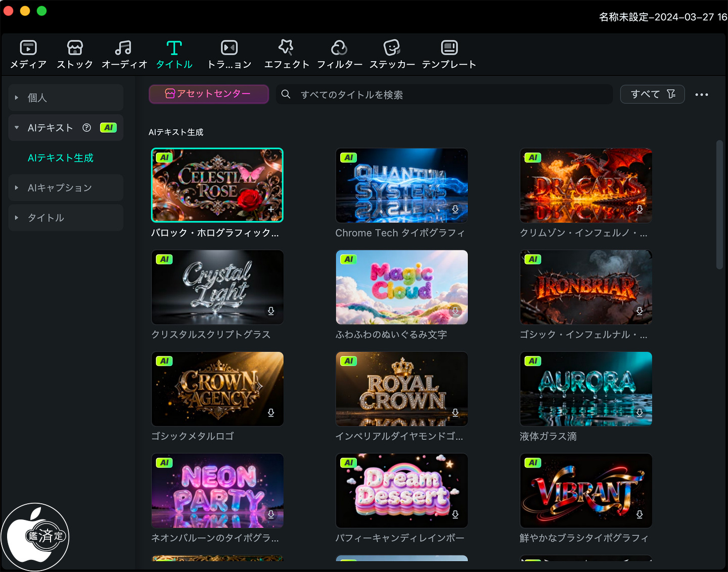The height and width of the screenshot is (572, 728).
Task: Expand the タイトル sidebar category
Action: (17, 218)
